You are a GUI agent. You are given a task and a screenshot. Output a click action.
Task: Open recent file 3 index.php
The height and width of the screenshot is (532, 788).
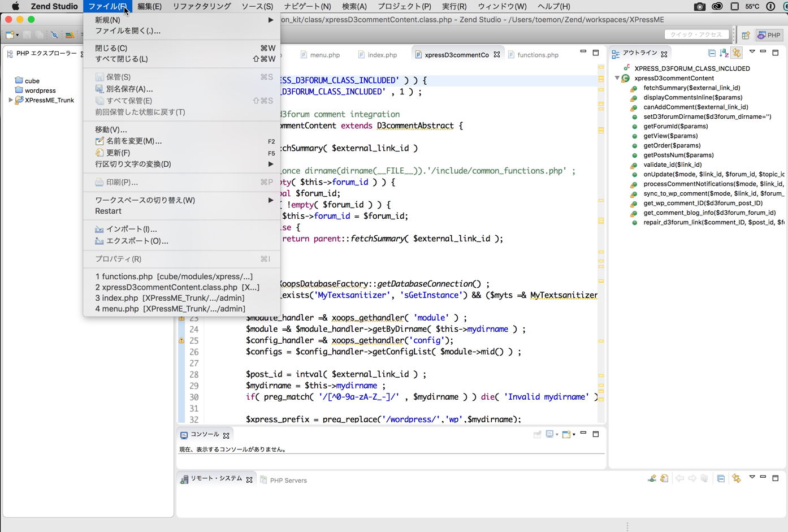[182, 298]
